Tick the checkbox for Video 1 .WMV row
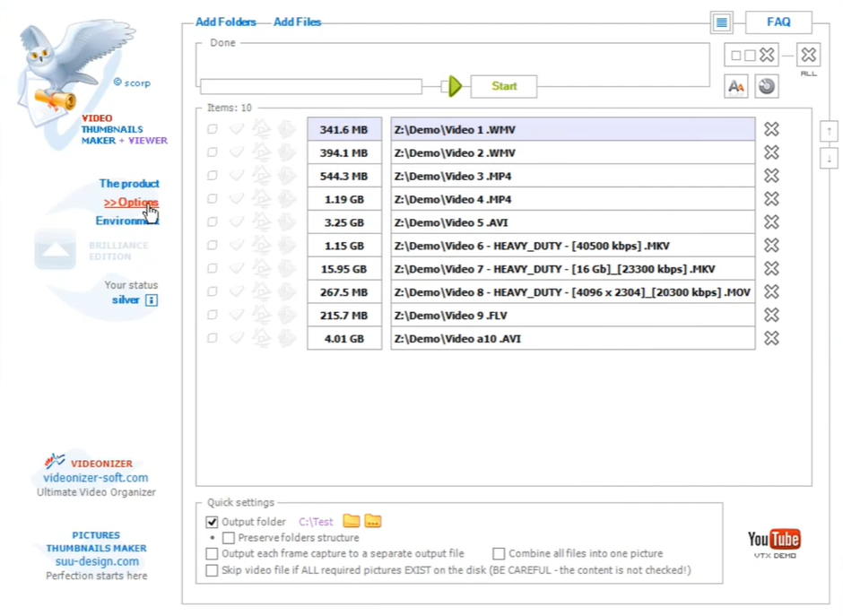The width and height of the screenshot is (843, 616). pos(213,129)
